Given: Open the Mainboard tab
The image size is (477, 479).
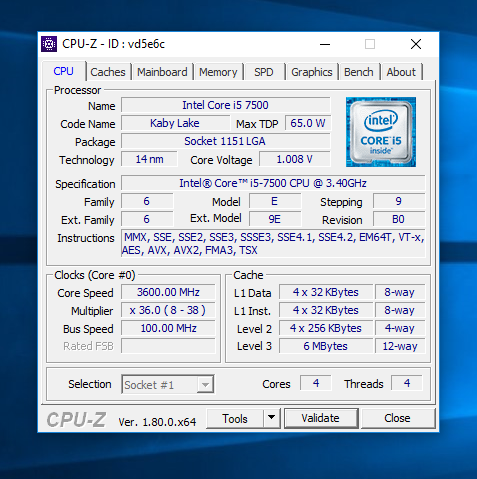Looking at the screenshot, I should [162, 72].
